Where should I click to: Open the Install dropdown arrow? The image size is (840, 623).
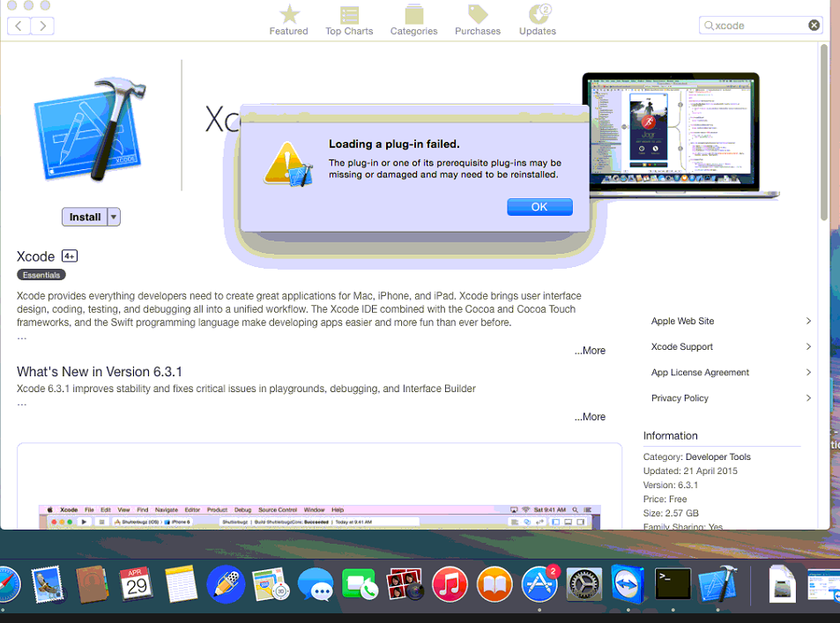click(x=114, y=217)
